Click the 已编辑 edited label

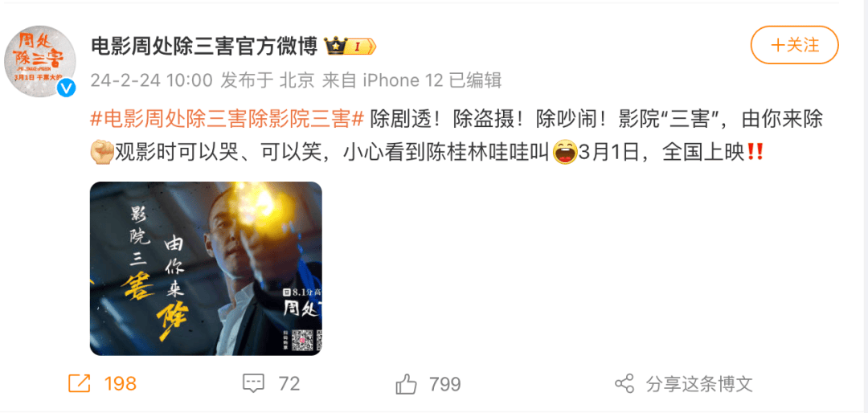475,81
